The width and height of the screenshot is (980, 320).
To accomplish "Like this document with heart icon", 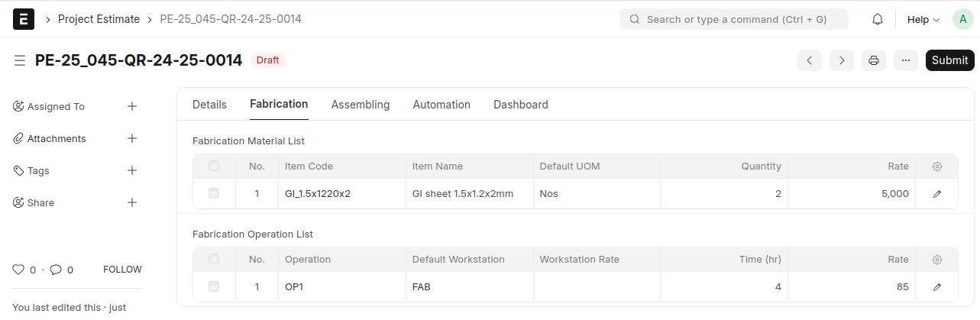I will 19,270.
